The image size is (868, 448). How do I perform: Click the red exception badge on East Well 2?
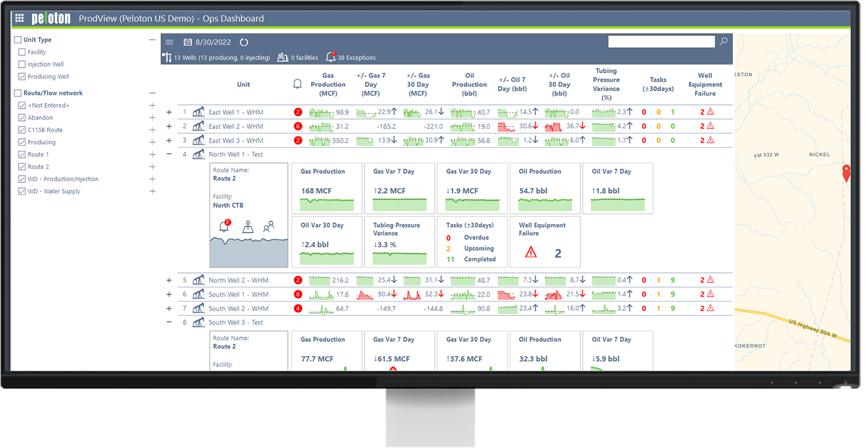pos(298,126)
